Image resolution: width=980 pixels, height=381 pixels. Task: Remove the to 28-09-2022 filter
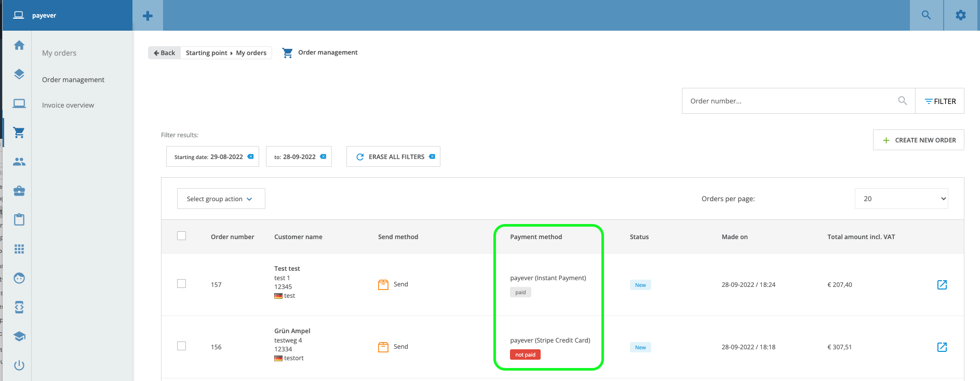[323, 156]
